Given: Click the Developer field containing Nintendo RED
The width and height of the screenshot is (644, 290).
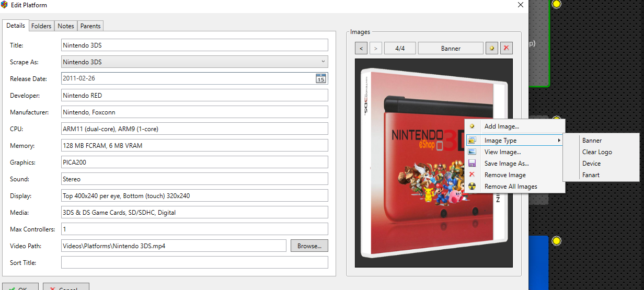Looking at the screenshot, I should click(194, 95).
